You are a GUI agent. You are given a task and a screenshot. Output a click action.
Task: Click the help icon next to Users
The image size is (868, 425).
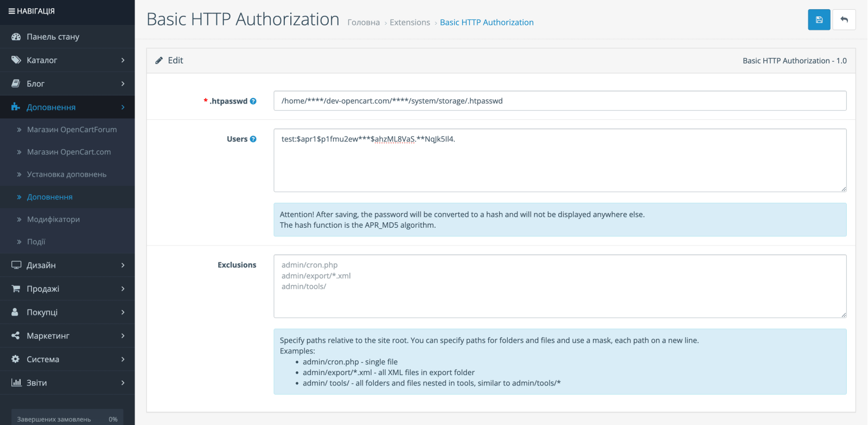click(x=253, y=139)
